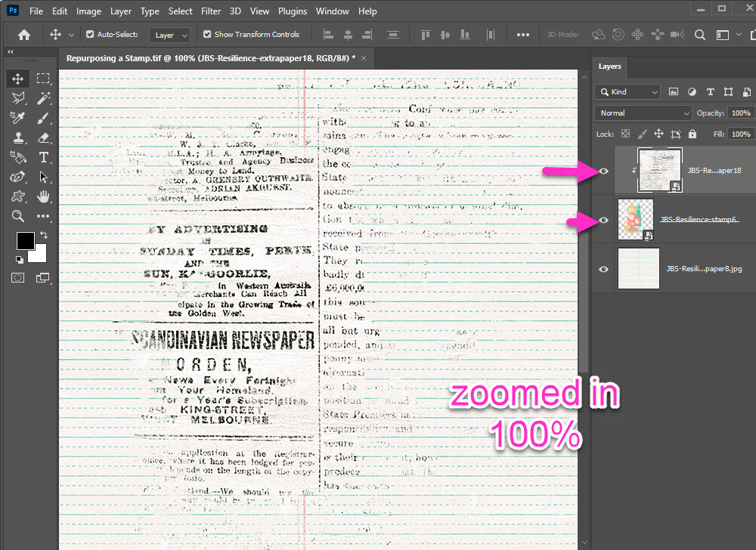The width and height of the screenshot is (756, 550).
Task: Open the Edit Toolbar three-dots menu
Action: click(43, 216)
